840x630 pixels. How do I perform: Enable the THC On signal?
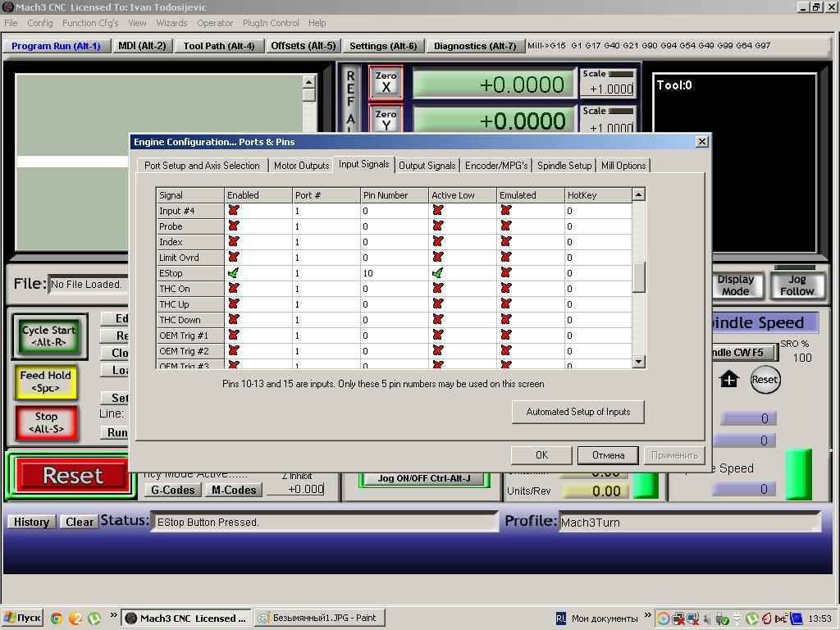point(234,288)
